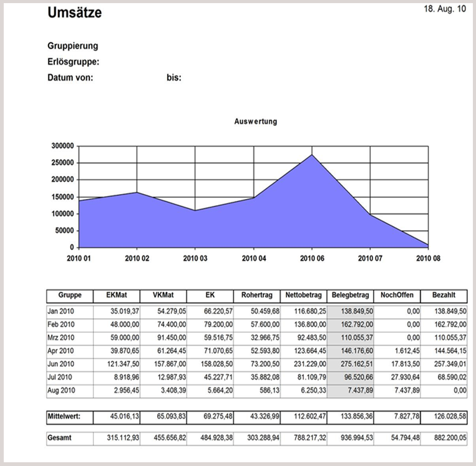Select the report date "18. Aug. 10"
Image resolution: width=476 pixels, height=466 pixels.
pyautogui.click(x=444, y=11)
